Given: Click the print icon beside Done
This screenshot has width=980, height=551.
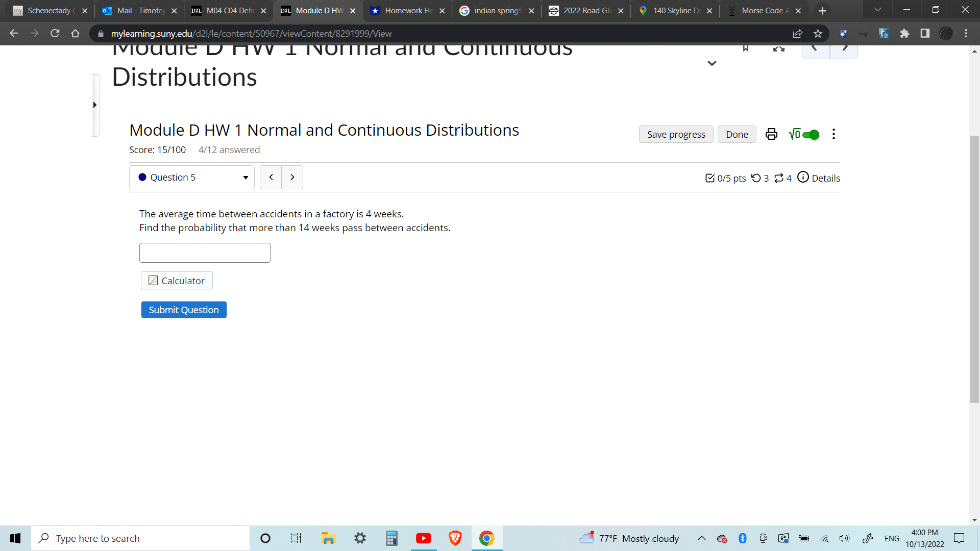Looking at the screenshot, I should [771, 134].
